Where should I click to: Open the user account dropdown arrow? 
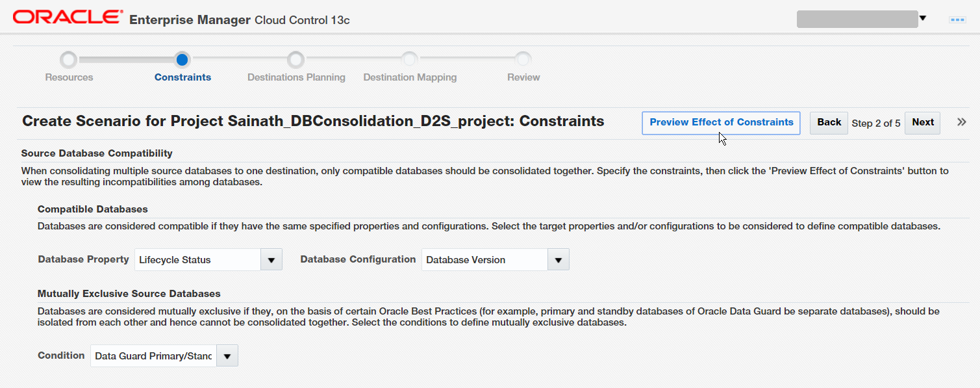[x=923, y=18]
